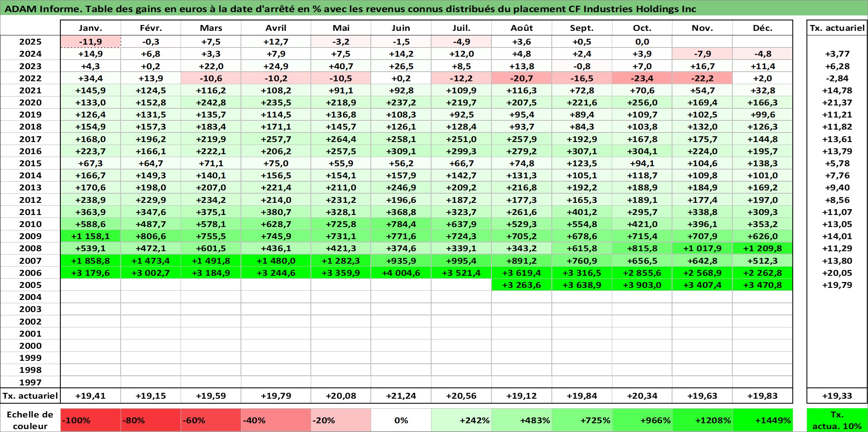Select the 2005 row label

click(x=30, y=285)
